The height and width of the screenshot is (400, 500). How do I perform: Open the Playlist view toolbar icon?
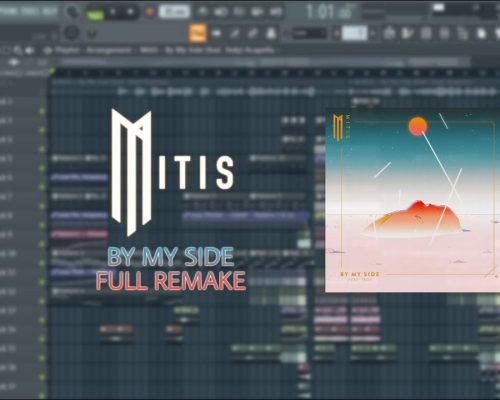point(389,33)
